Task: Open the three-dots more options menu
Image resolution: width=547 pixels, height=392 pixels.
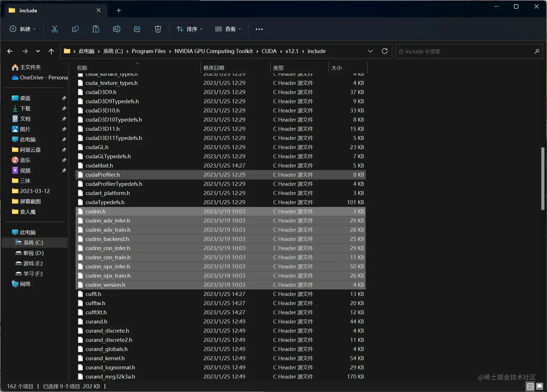Action: 259,29
